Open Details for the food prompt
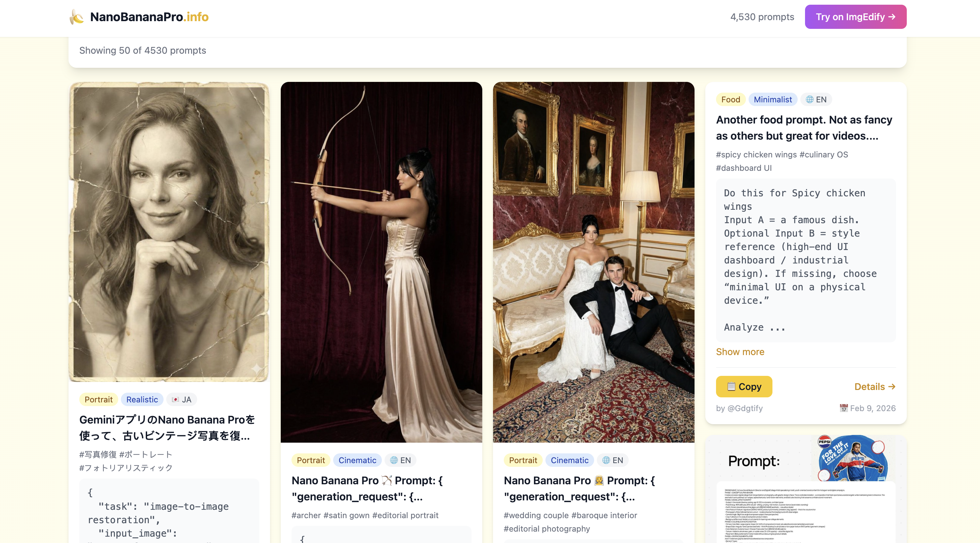 point(875,387)
